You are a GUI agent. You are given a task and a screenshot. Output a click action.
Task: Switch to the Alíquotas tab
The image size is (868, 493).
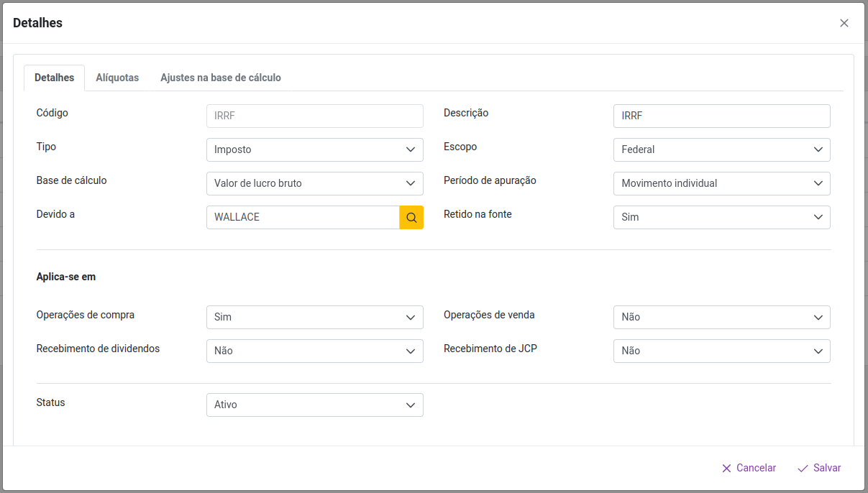click(117, 78)
